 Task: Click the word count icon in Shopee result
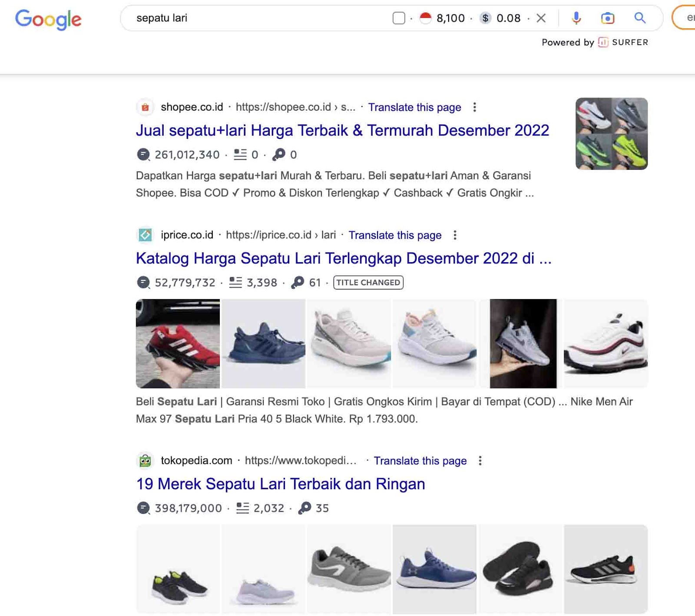coord(240,155)
